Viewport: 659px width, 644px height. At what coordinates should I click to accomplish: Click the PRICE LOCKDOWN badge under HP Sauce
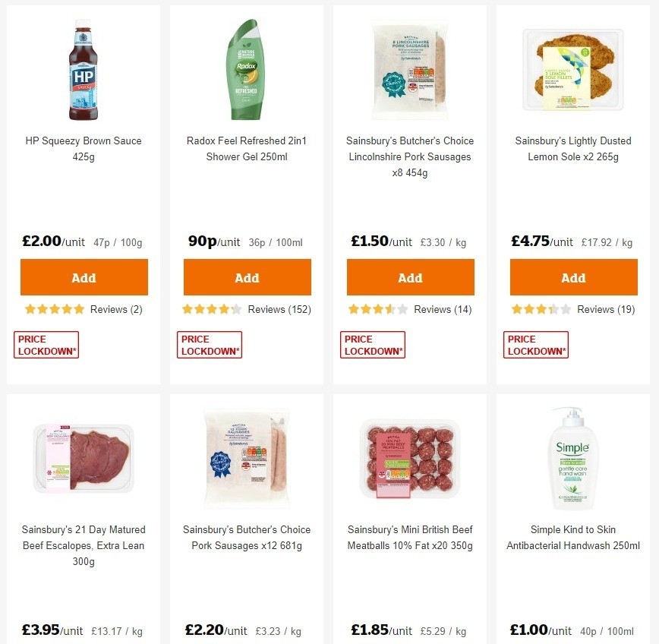[46, 343]
